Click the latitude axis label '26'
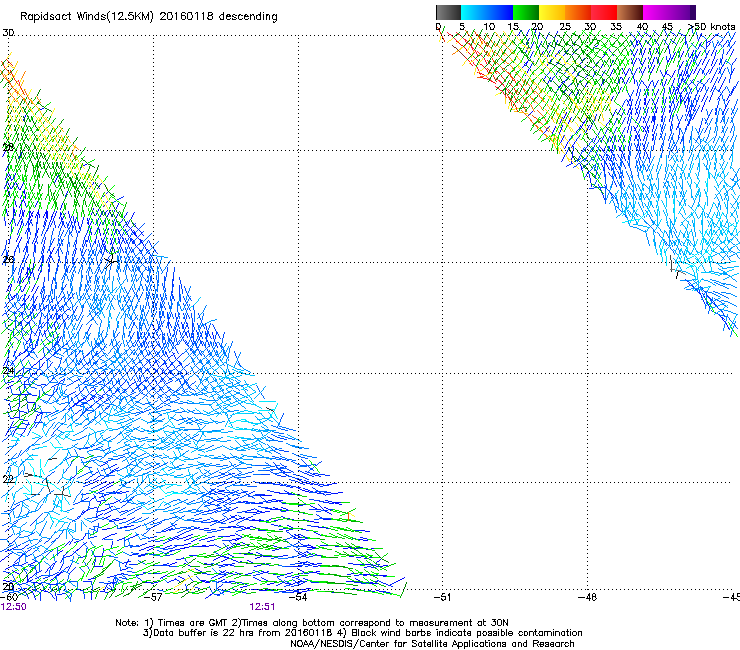The height and width of the screenshot is (650, 740). (8, 260)
